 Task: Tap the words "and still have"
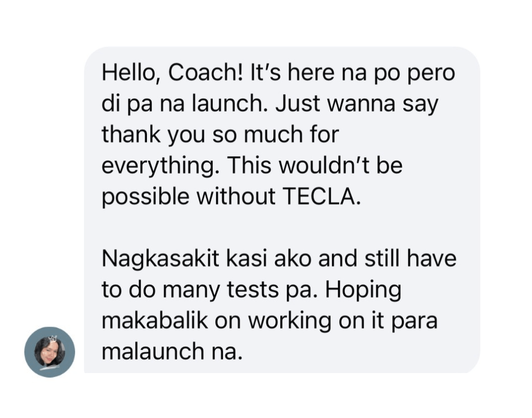coord(387,259)
